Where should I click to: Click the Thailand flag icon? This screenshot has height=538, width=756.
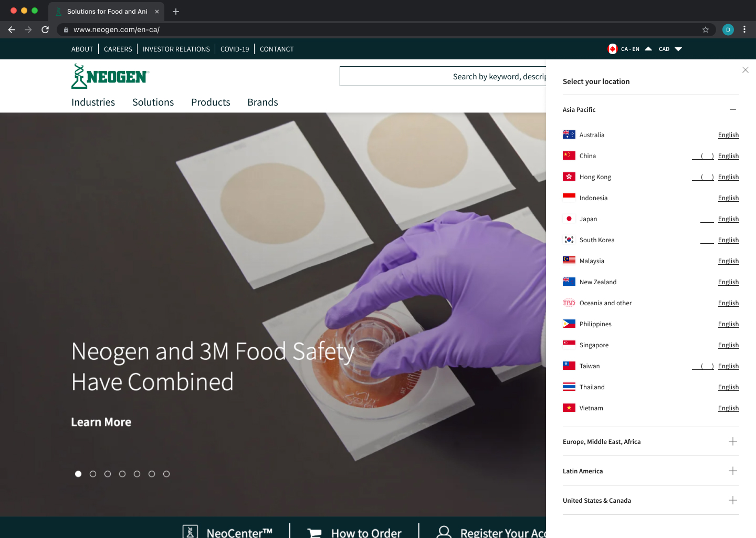[569, 387]
